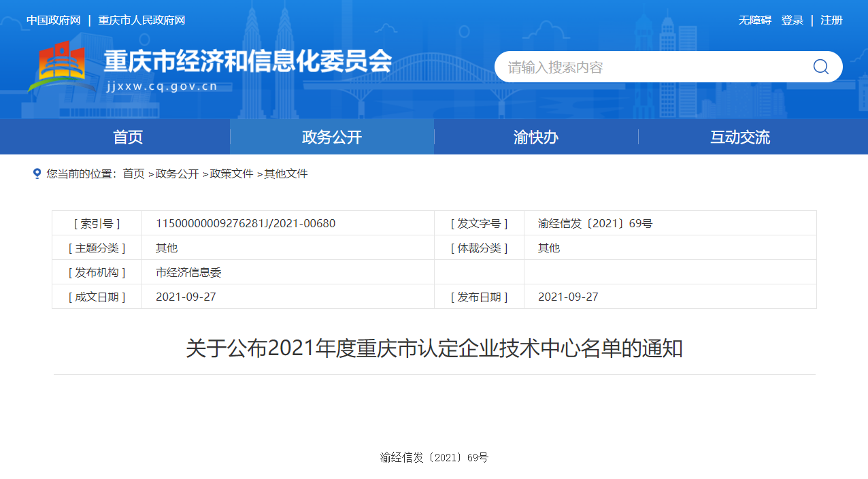Go to the 渝快办 navigation tab
868x479 pixels.
(x=536, y=137)
